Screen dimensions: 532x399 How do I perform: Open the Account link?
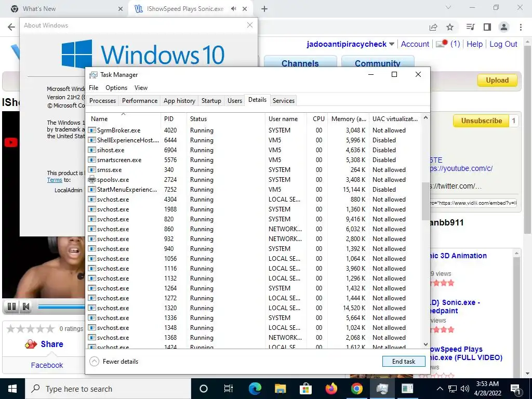pos(415,44)
